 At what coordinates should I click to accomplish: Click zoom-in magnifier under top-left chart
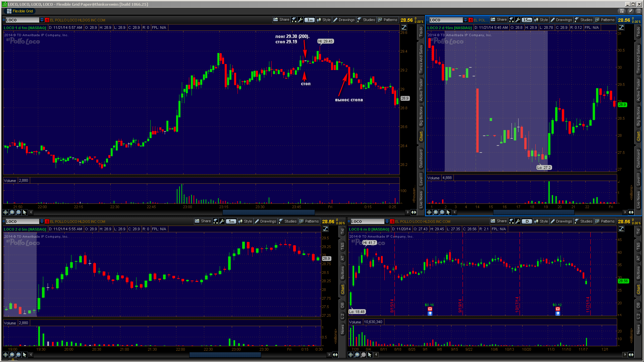(12, 212)
